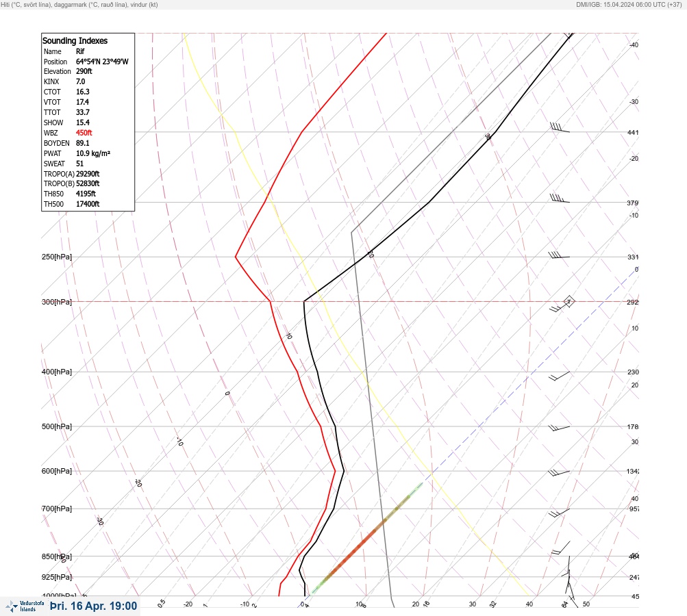Click the red dewpoint curve at 250 hPa
The image size is (687, 616).
point(236,257)
